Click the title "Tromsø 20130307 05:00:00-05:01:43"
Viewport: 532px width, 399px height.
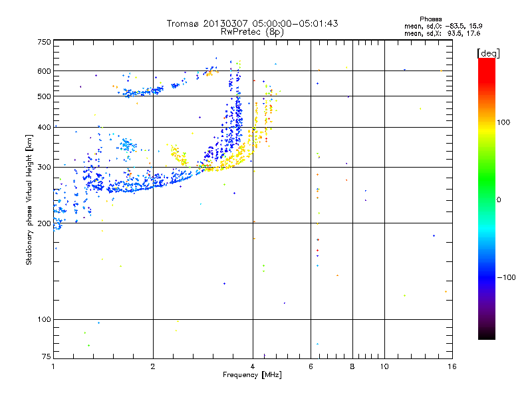[x=252, y=23]
